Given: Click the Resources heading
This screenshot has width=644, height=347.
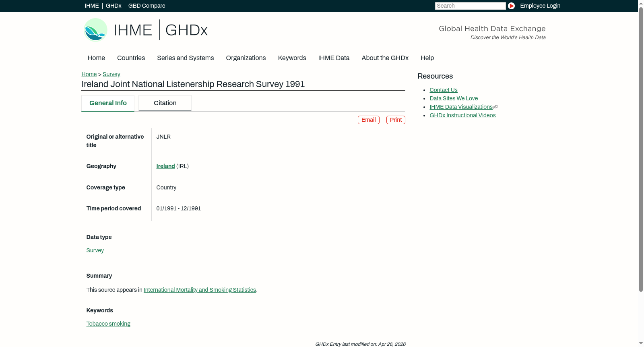Looking at the screenshot, I should pos(435,76).
